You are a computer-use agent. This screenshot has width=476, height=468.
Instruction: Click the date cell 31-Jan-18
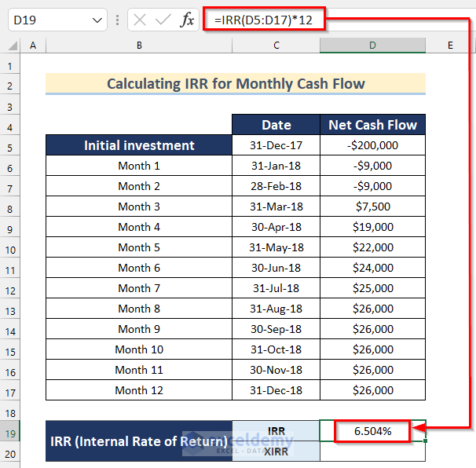click(276, 166)
